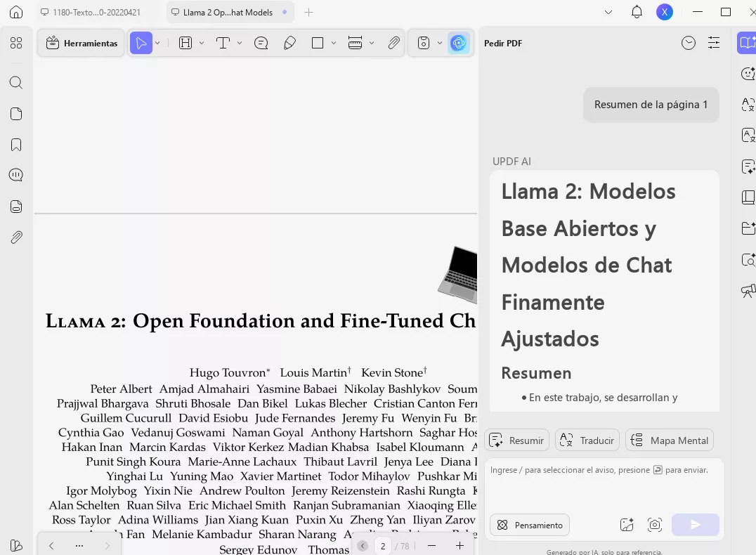Viewport: 756px width, 555px height.
Task: Open a new tab with plus button
Action: [x=309, y=13]
